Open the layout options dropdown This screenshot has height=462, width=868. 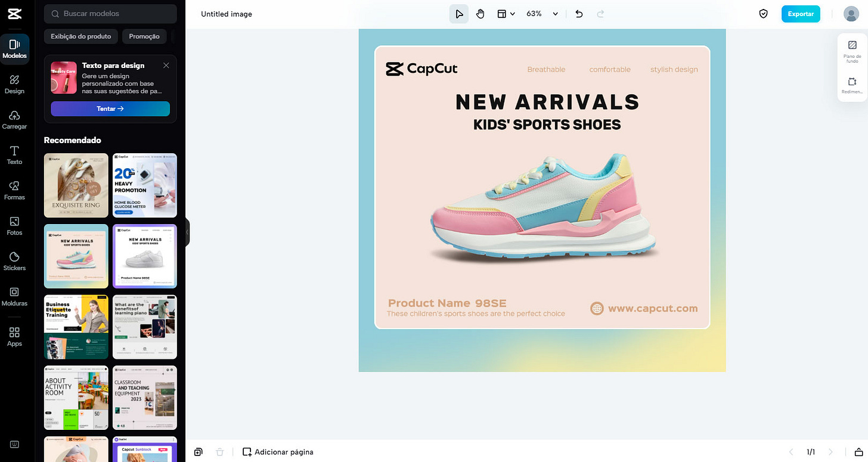pos(506,14)
